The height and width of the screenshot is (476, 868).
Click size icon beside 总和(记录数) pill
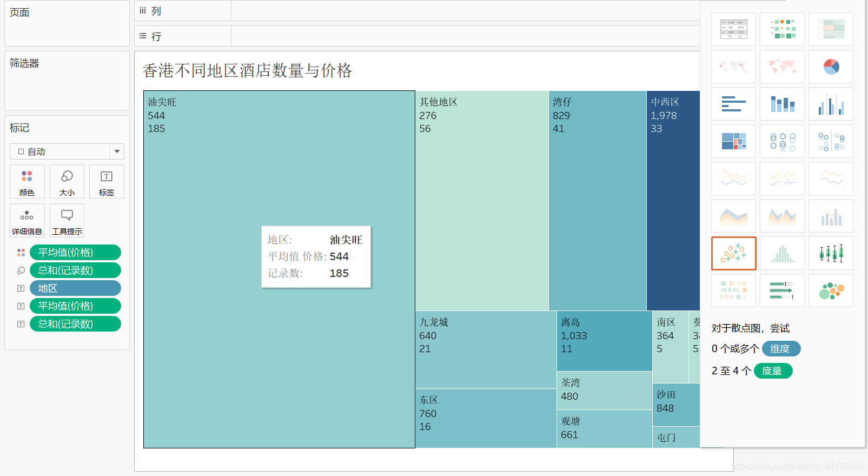21,270
